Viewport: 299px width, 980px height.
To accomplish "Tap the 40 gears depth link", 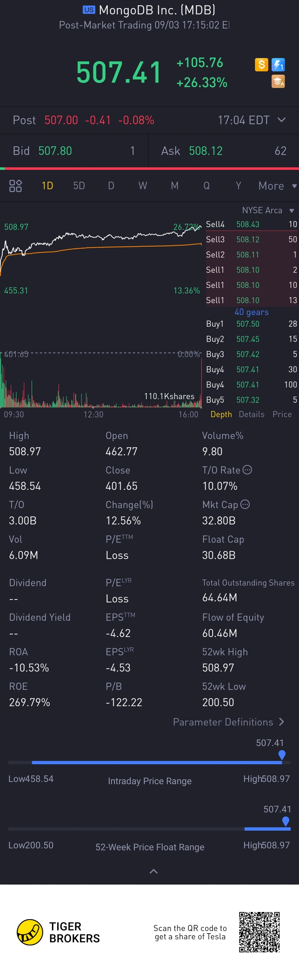I will [x=251, y=312].
